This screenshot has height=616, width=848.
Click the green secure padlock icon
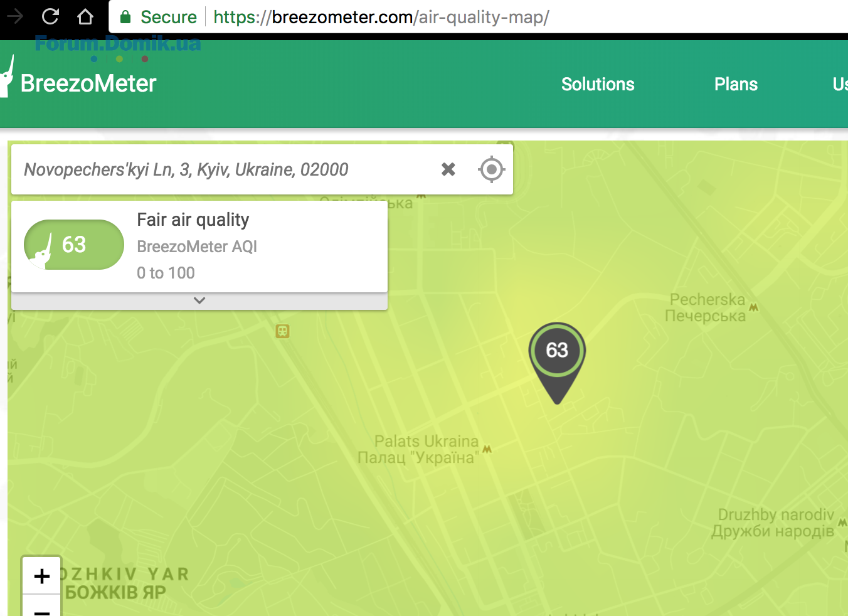click(125, 17)
